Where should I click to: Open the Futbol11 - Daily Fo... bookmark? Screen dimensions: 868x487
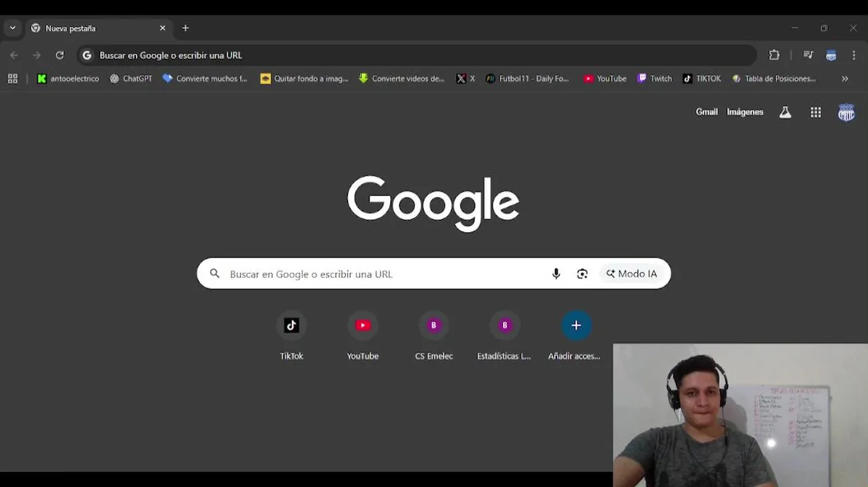coord(527,78)
